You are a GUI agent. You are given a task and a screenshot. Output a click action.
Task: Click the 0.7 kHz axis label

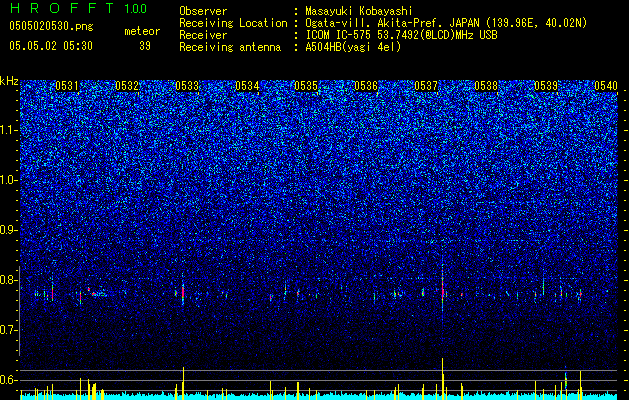(x=8, y=330)
